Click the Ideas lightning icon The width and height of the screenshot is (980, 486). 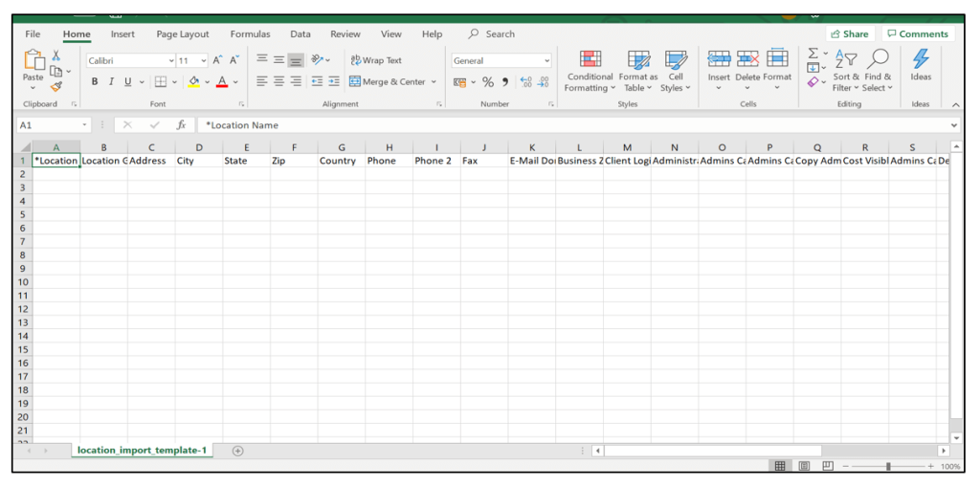tap(920, 58)
